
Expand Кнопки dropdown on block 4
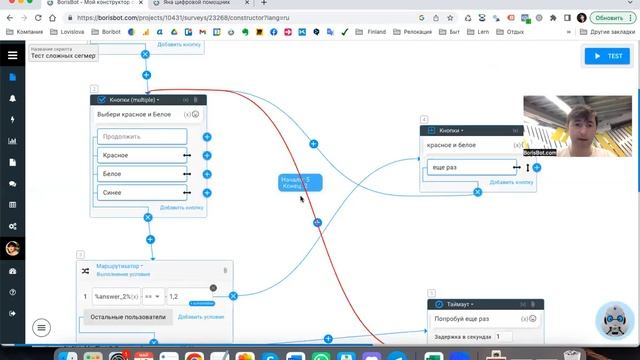(x=451, y=131)
